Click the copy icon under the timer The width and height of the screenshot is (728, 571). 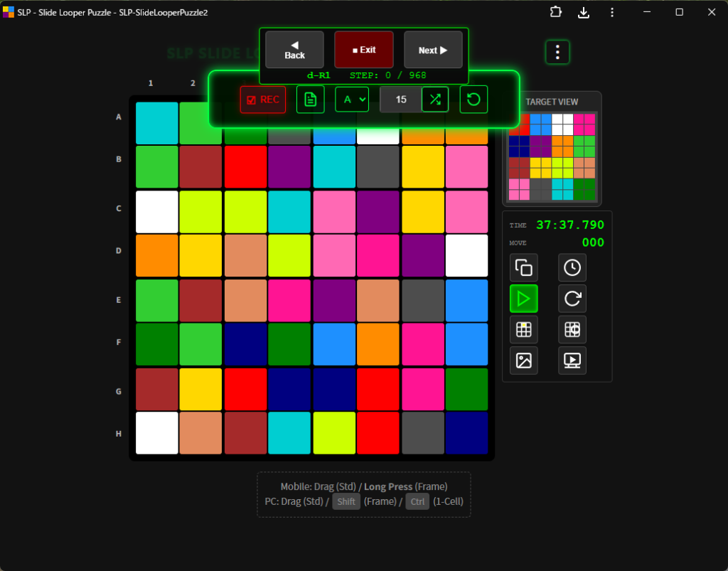524,268
